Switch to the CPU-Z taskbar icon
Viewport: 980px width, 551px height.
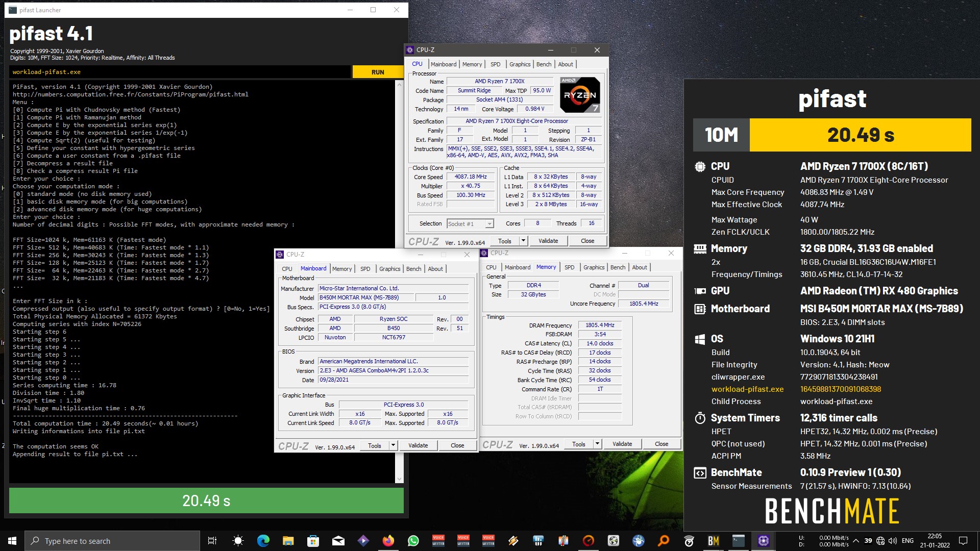[x=764, y=541]
